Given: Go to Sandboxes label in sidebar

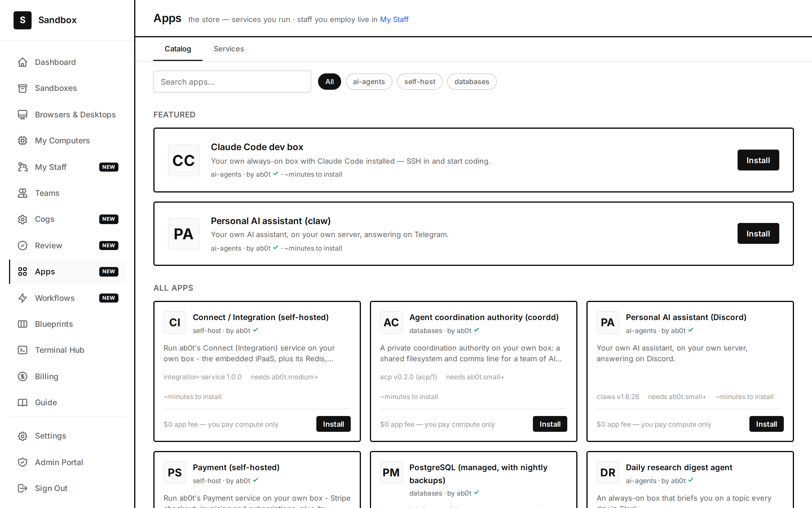Looking at the screenshot, I should (x=56, y=88).
